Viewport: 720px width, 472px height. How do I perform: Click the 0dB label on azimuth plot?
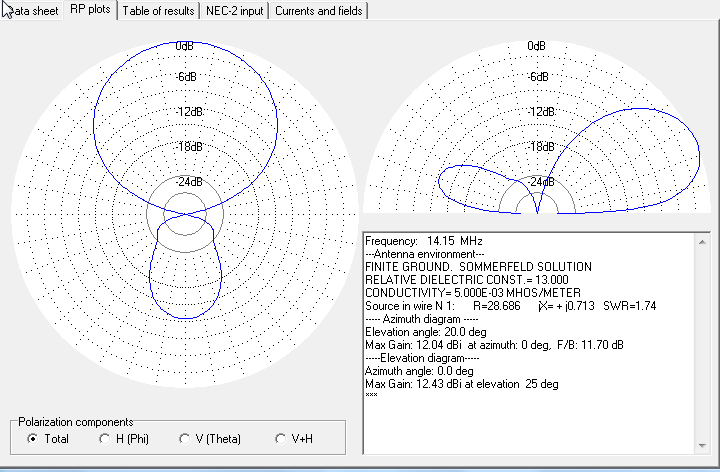[185, 46]
